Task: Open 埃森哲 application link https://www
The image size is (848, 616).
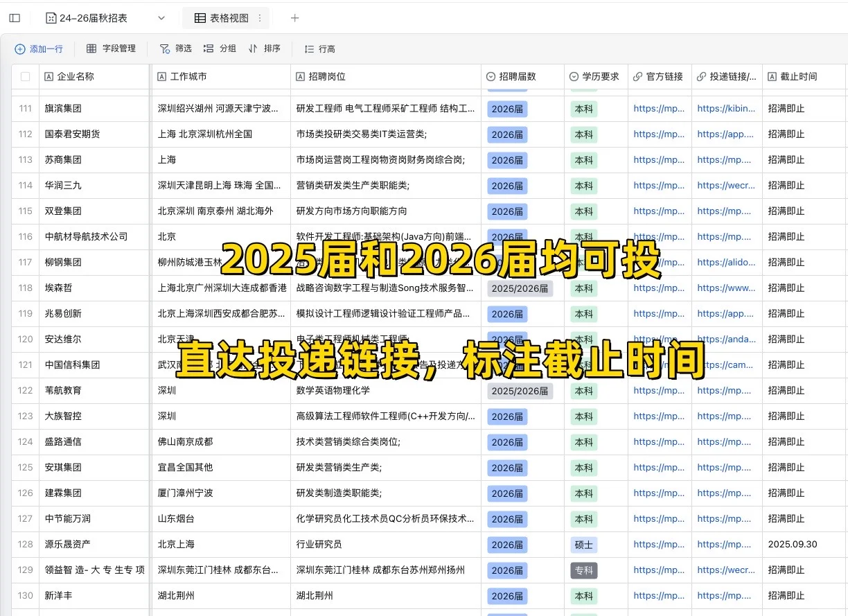Action: [726, 288]
